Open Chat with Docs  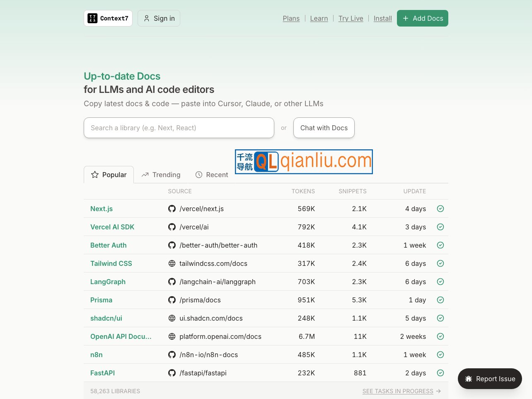click(x=324, y=128)
